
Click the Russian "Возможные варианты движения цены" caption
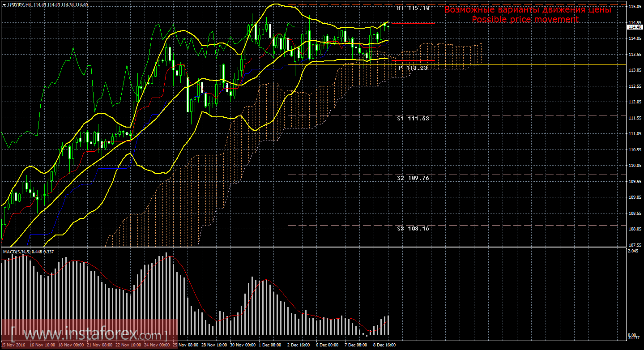527,9
